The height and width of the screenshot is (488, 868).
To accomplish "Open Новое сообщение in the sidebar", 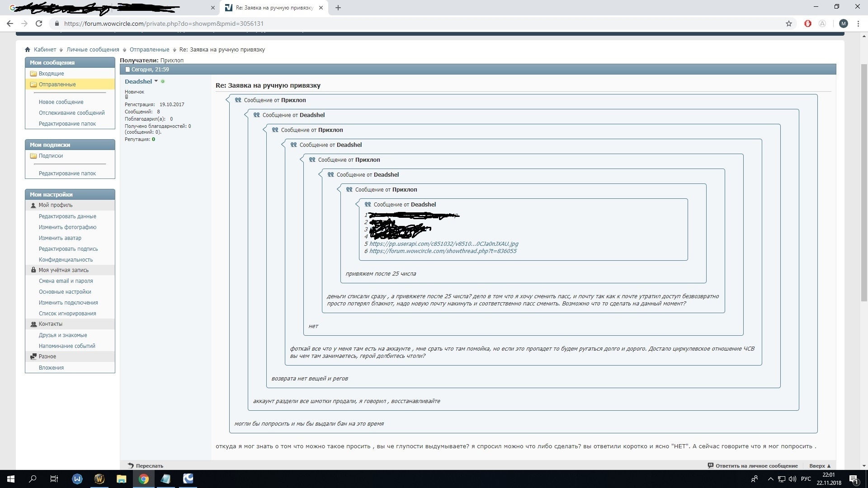I will pyautogui.click(x=61, y=102).
